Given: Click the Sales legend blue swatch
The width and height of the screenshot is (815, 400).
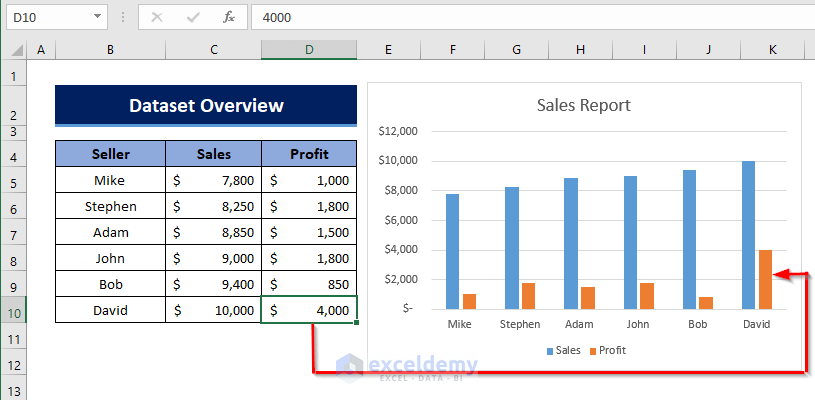Looking at the screenshot, I should click(549, 351).
